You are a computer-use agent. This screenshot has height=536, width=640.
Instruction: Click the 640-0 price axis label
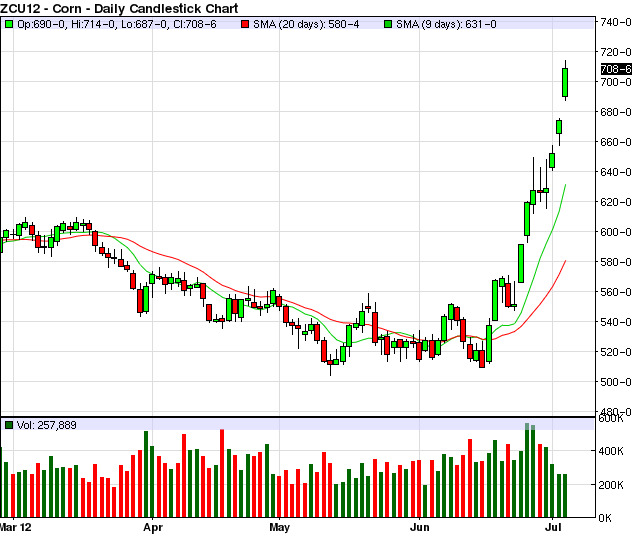pyautogui.click(x=616, y=172)
